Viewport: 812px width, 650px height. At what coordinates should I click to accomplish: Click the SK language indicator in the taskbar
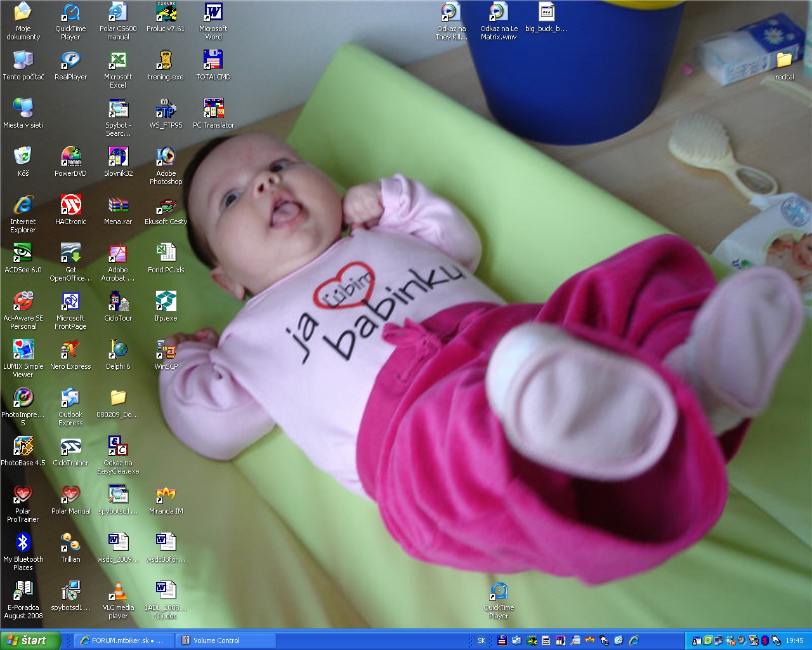coord(481,640)
